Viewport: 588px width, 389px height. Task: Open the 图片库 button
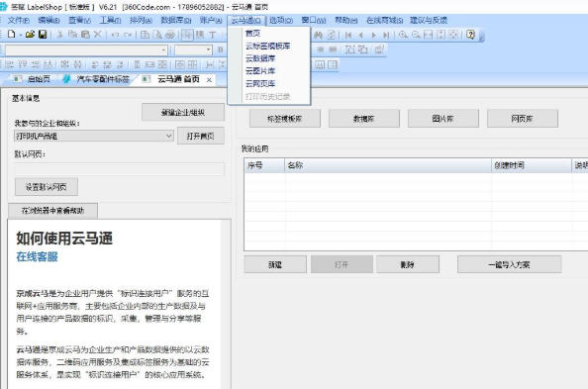click(x=443, y=119)
